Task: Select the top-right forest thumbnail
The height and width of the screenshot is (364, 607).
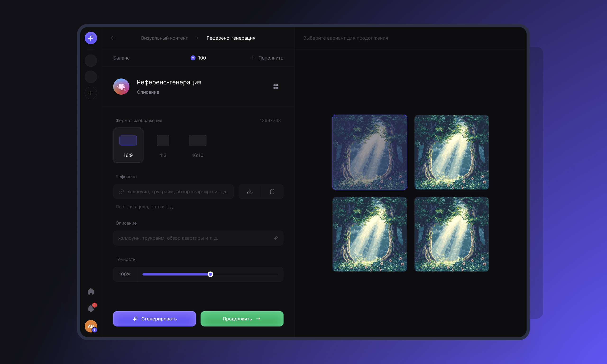Action: coord(451,152)
